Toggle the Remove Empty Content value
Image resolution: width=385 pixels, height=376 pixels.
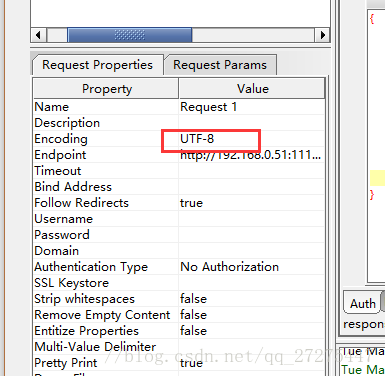pos(251,315)
